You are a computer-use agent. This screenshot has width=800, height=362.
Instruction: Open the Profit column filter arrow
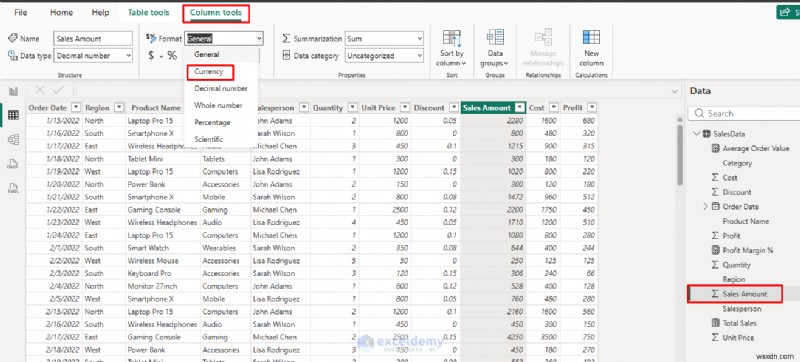pos(592,108)
